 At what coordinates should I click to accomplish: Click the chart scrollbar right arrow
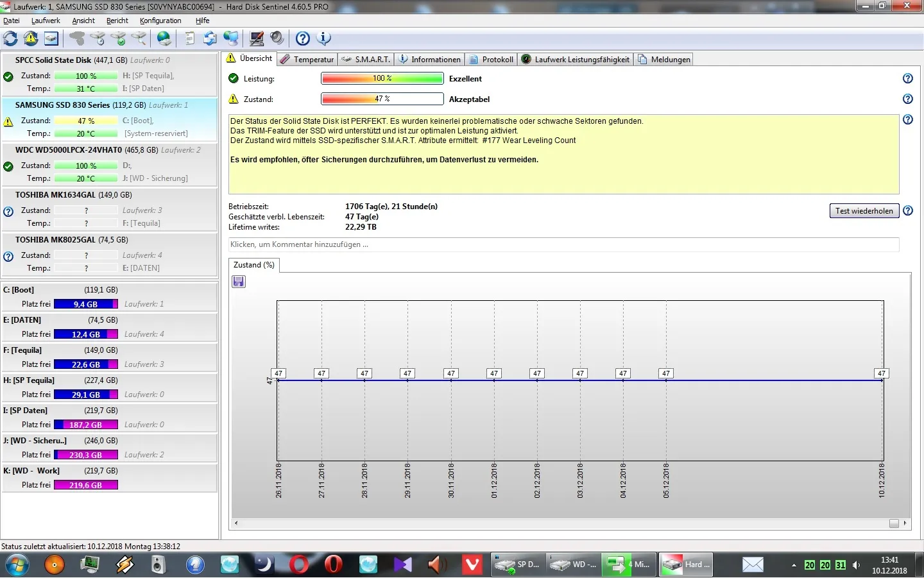pyautogui.click(x=905, y=523)
